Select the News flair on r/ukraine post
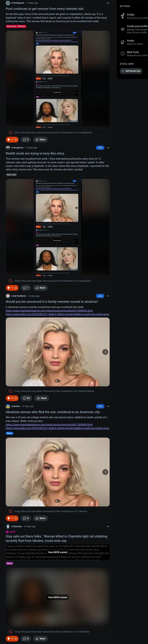Image resolution: width=148 pixels, height=644 pixels. (9, 433)
